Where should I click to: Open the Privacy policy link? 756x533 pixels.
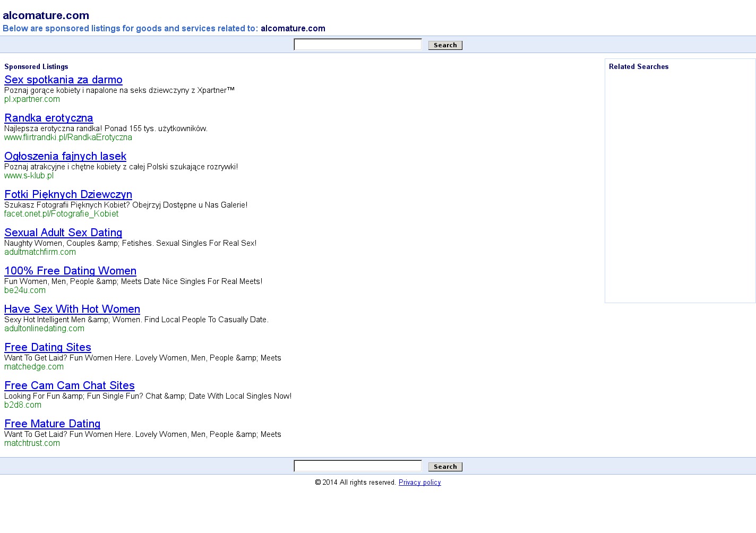(419, 483)
